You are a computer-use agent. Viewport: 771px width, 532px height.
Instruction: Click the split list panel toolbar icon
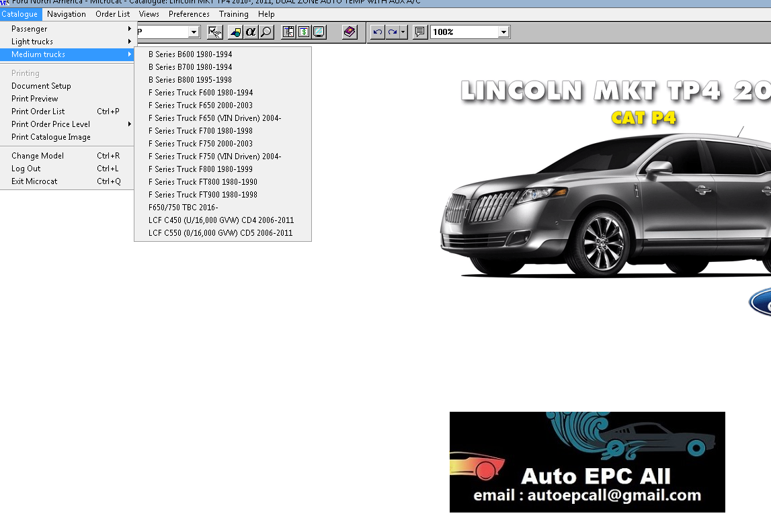[288, 32]
